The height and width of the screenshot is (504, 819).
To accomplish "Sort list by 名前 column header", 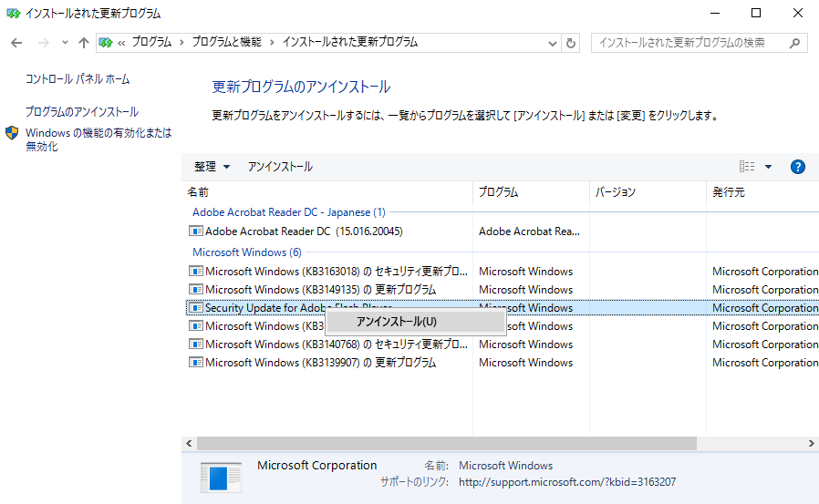I will (327, 192).
